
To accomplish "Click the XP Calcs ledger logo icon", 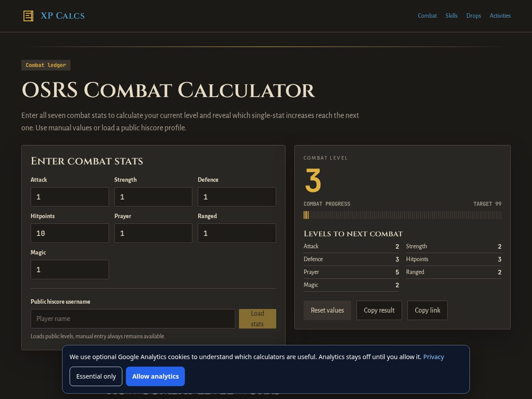I will [28, 16].
